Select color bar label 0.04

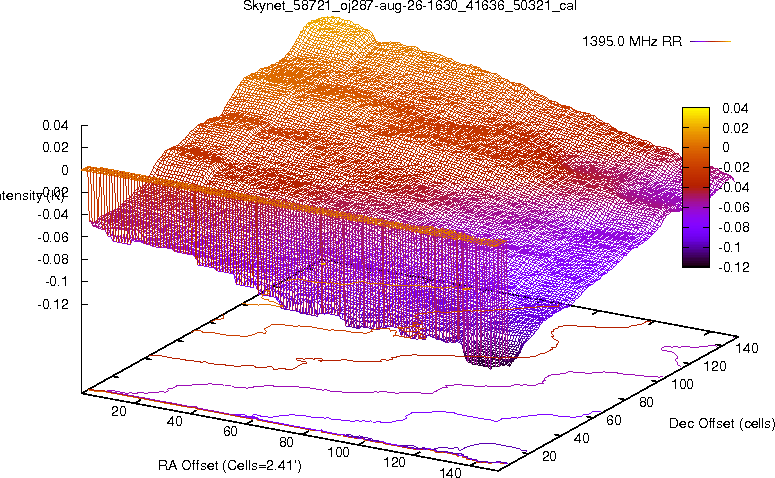pyautogui.click(x=735, y=108)
